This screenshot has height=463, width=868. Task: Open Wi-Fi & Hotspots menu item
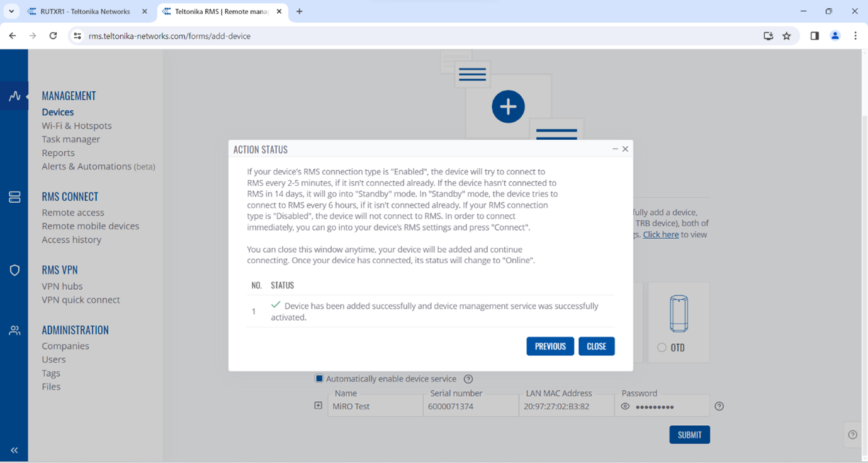click(x=77, y=126)
